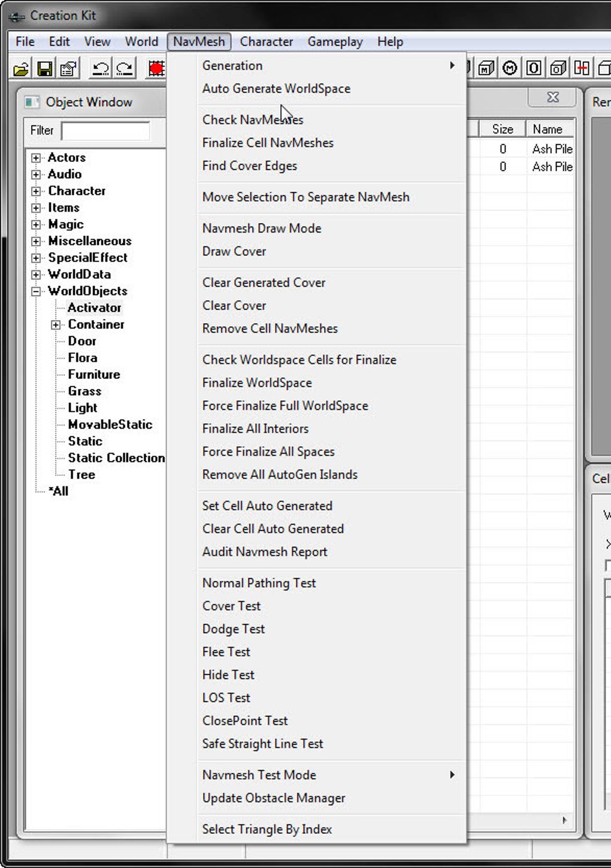The height and width of the screenshot is (868, 611).
Task: Select the Static Collection tree item
Action: click(116, 458)
